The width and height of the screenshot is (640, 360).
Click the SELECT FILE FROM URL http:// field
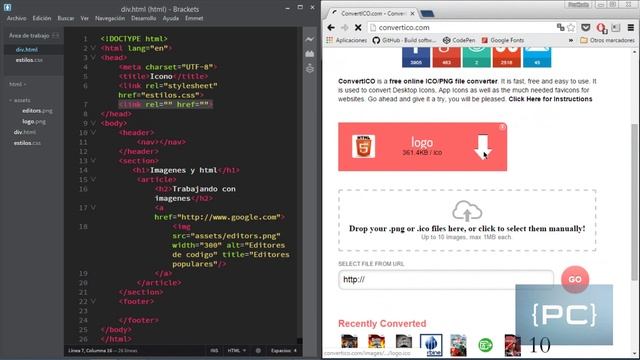[446, 280]
